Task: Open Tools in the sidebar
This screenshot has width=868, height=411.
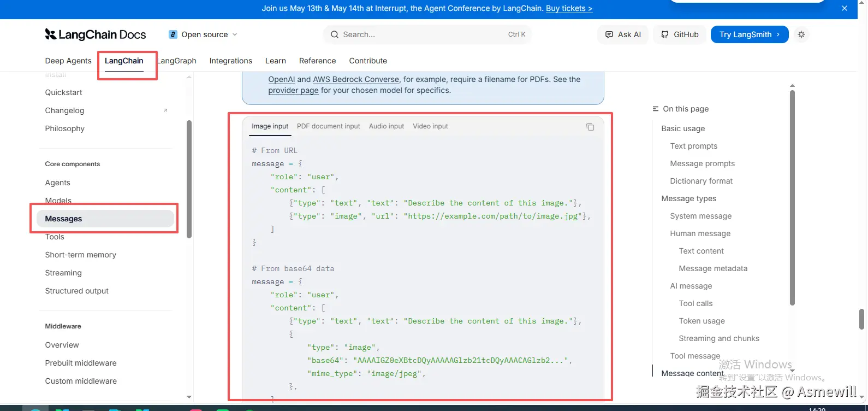Action: [55, 237]
